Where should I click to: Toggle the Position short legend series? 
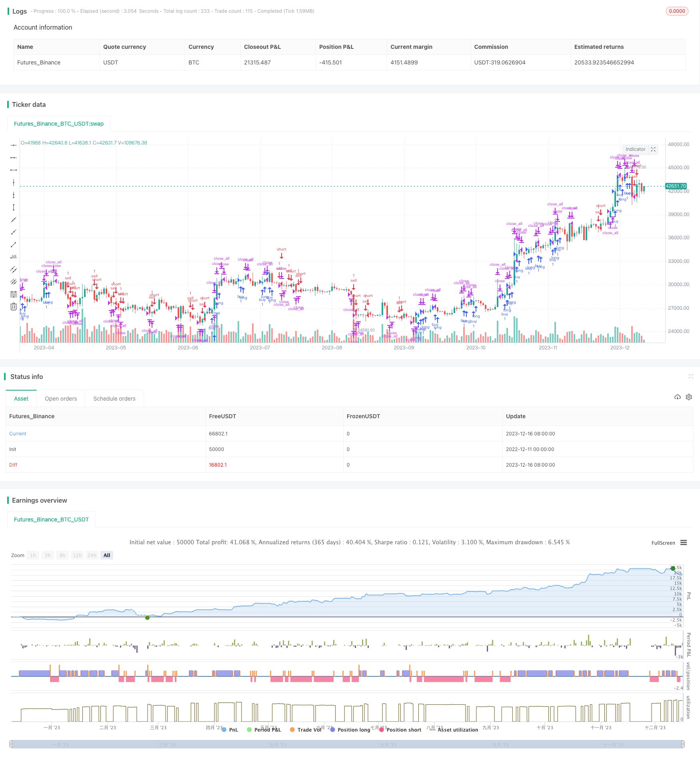tap(400, 730)
